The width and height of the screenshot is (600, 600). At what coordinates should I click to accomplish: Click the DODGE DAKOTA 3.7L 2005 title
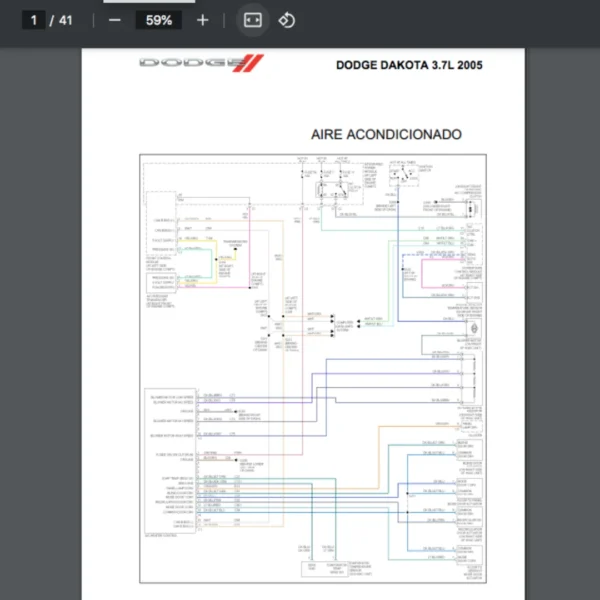point(408,65)
